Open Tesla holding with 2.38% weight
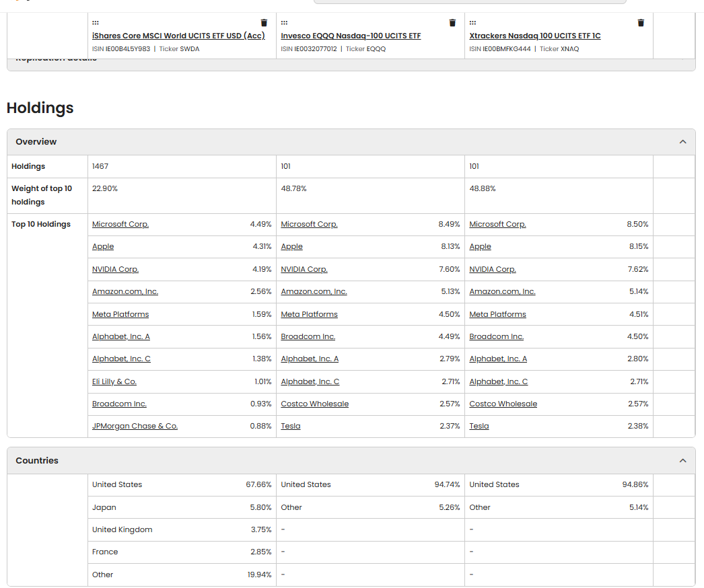The image size is (704, 588). (479, 427)
